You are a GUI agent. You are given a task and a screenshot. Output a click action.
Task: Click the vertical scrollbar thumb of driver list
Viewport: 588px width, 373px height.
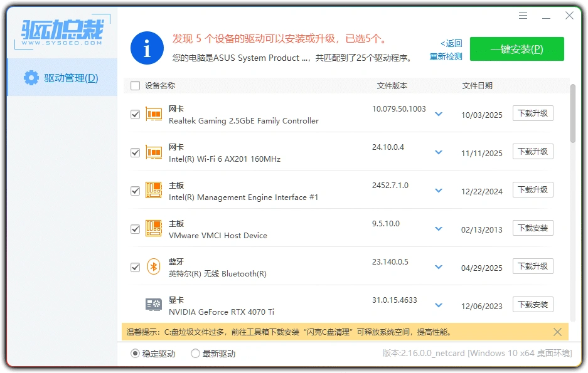point(572,113)
